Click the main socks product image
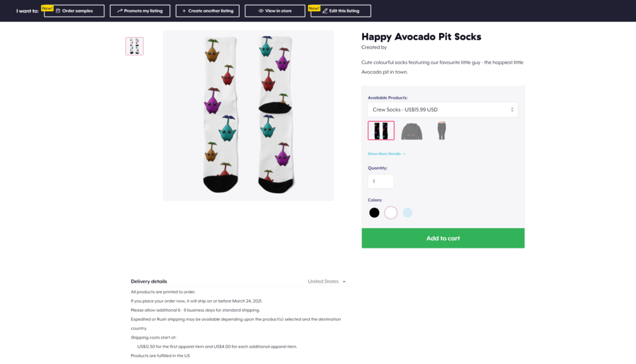Screen dimensions: 636x364 (248, 116)
